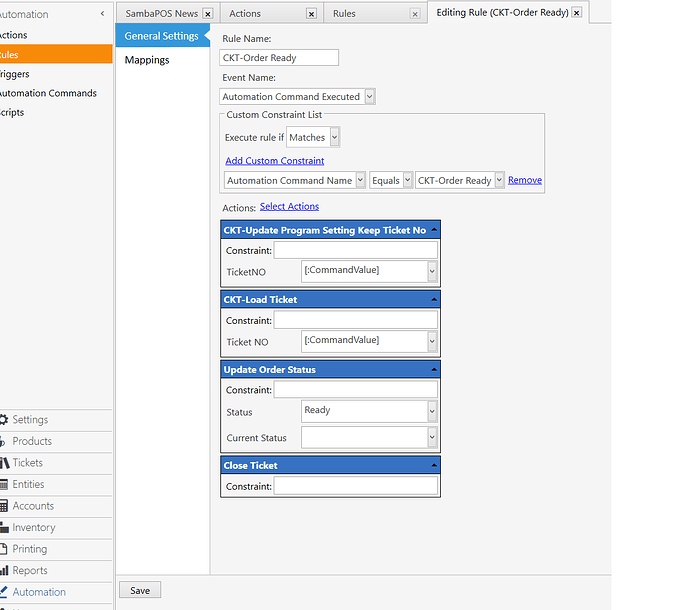Click the Add Custom Constraint link
Image resolution: width=690 pixels, height=610 pixels.
(x=274, y=160)
